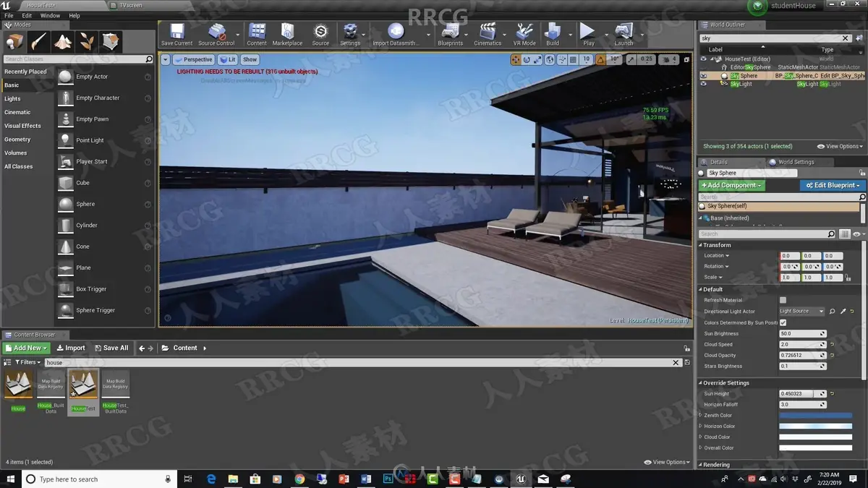Toggle visibility eye for SkyLight actor

(x=703, y=84)
